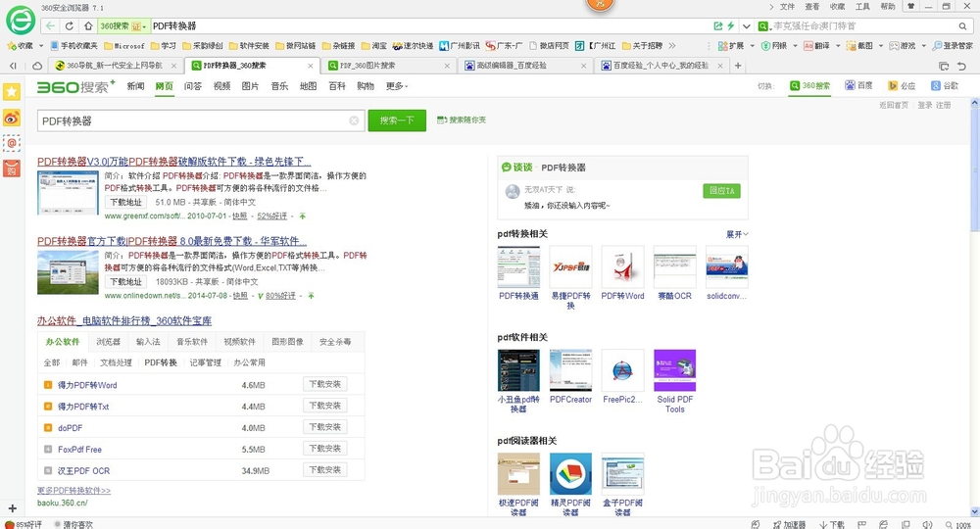Open dropdown next to 截图
Image resolution: width=980 pixels, height=529 pixels.
[x=881, y=46]
